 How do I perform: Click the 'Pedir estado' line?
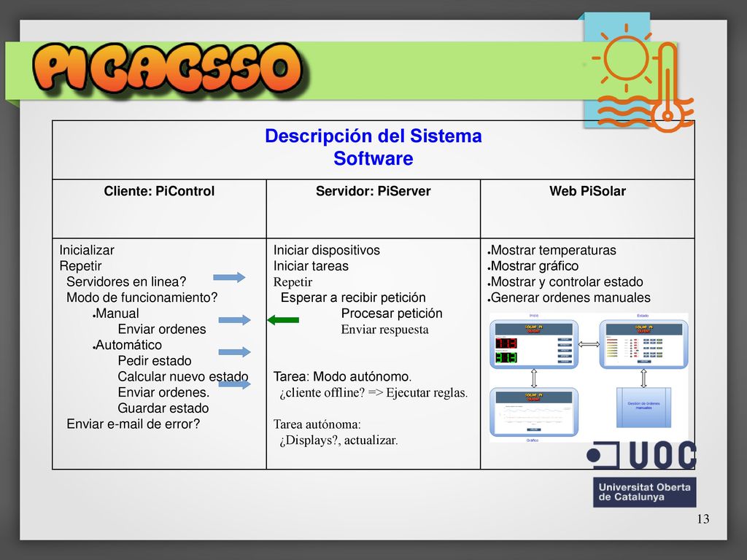(155, 360)
